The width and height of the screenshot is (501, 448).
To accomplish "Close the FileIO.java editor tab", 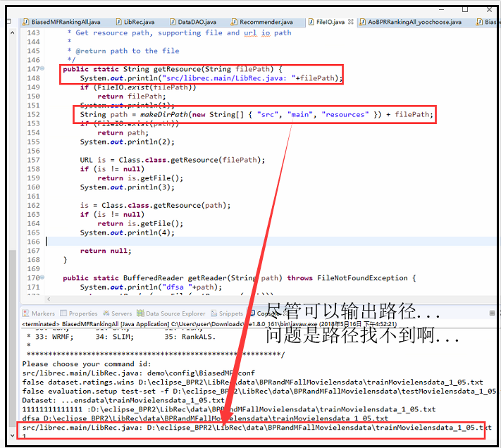I will 351,22.
